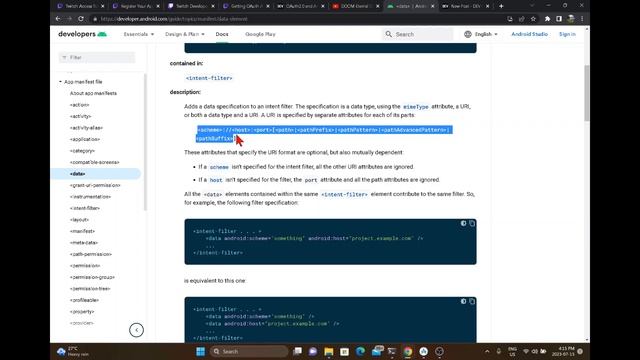Copy the second intent-filter code sample
The width and height of the screenshot is (640, 360).
tap(472, 301)
